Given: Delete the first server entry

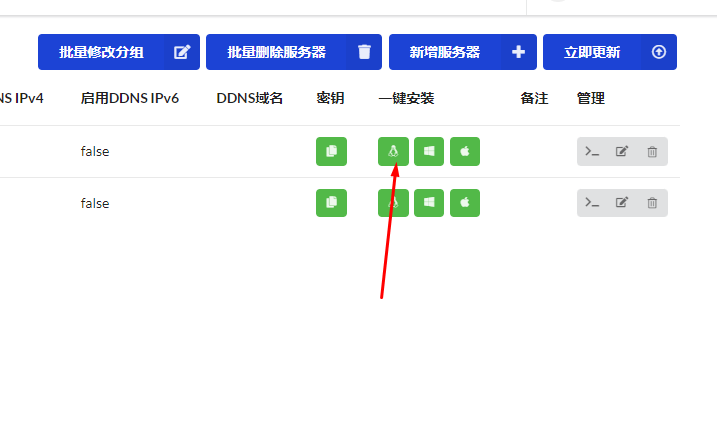Looking at the screenshot, I should [x=652, y=151].
